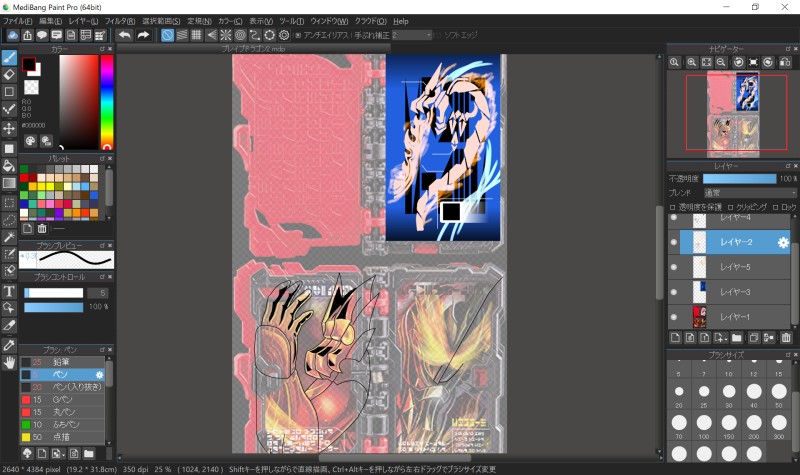Select the Brush tool
Viewport: 800px width, 475px height.
pyautogui.click(x=9, y=58)
